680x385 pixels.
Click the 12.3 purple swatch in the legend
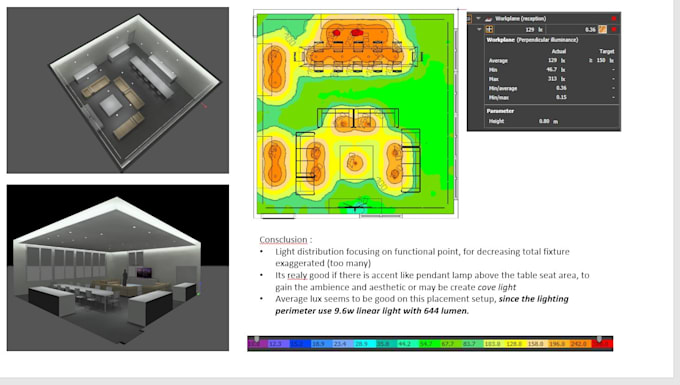pyautogui.click(x=275, y=344)
